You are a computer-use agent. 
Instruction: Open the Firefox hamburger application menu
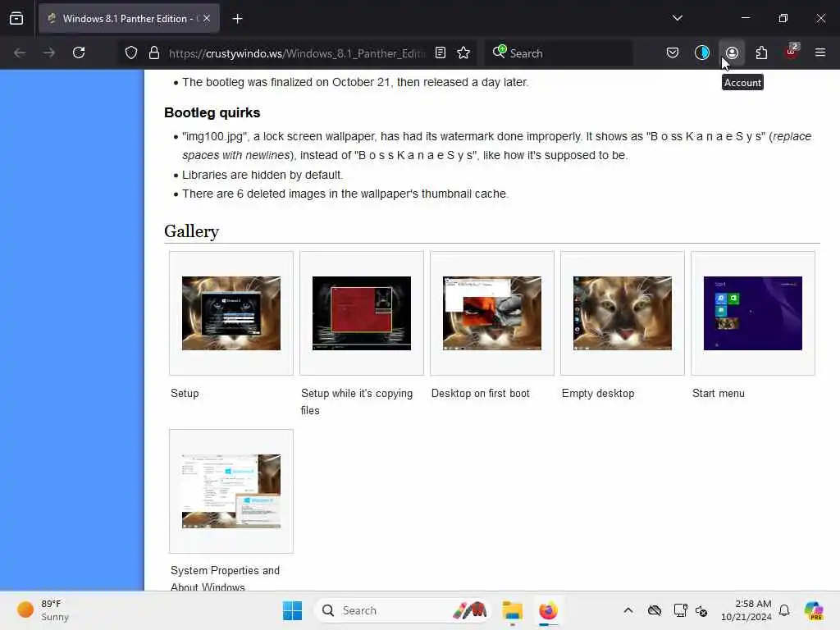pos(820,52)
